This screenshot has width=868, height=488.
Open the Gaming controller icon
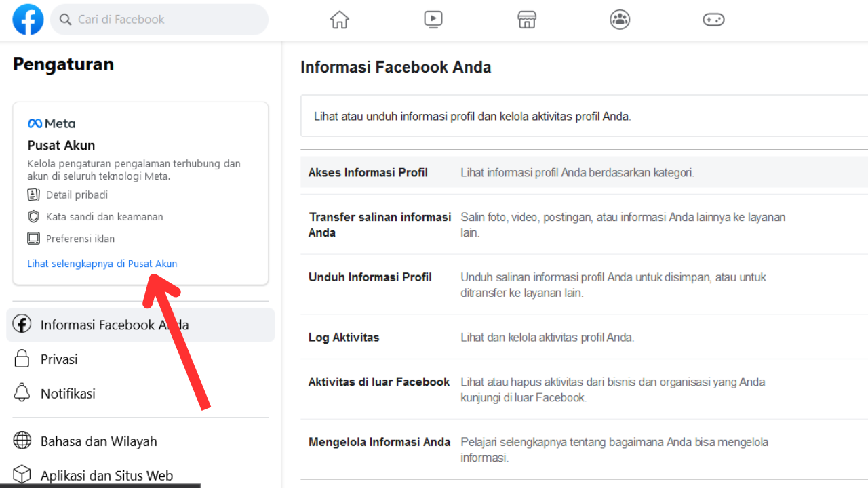[x=713, y=20]
